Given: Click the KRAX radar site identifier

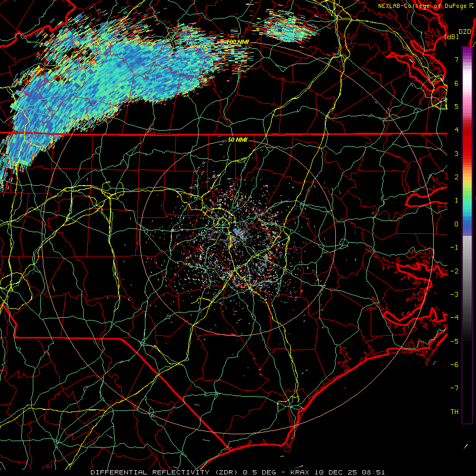Looking at the screenshot, I should pos(300,472).
